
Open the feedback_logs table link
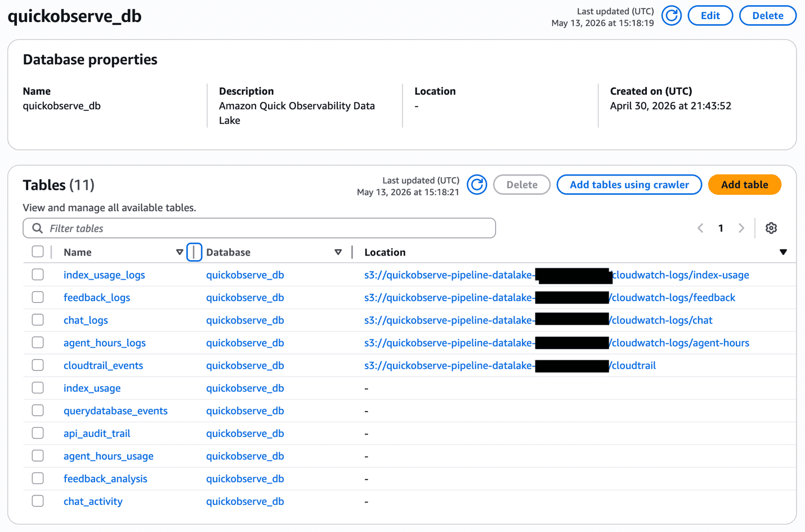click(97, 297)
